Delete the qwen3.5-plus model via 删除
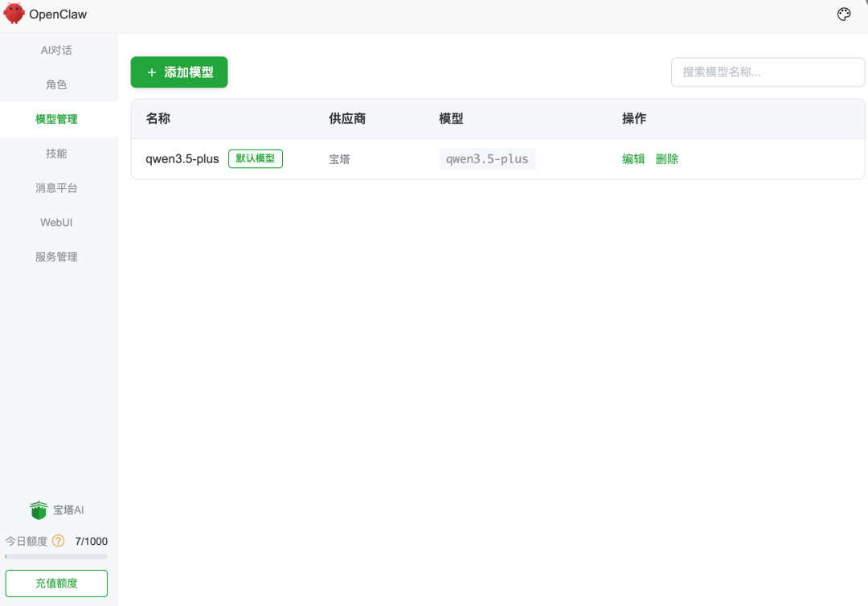868x606 pixels. (666, 158)
